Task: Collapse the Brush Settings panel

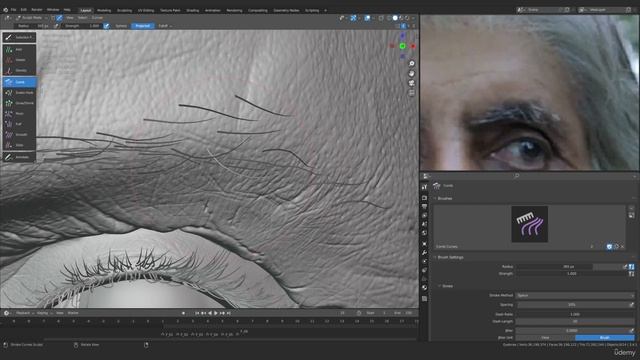Action: coord(450,258)
